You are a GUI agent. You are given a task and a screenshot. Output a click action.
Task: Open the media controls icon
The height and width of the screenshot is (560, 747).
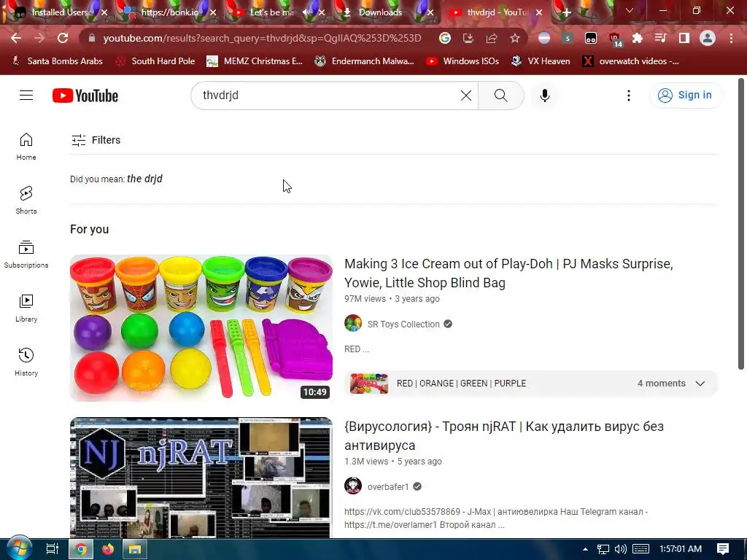pos(660,38)
